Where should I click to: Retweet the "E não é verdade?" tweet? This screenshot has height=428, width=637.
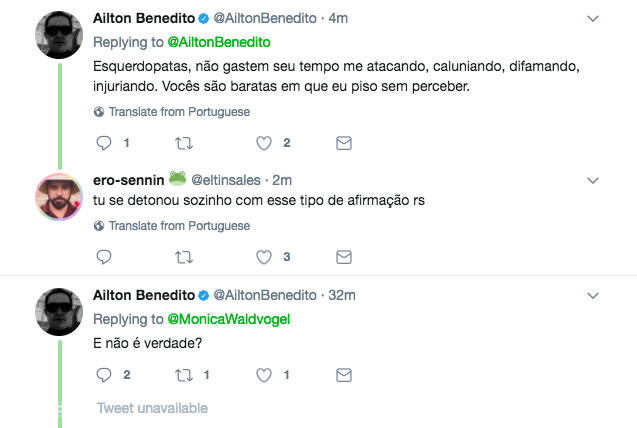click(x=184, y=375)
